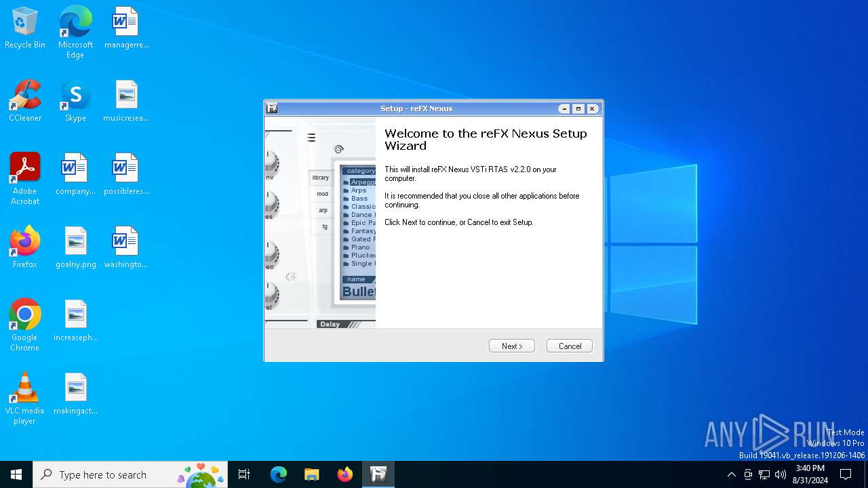Open the Recycle Bin desktop icon
This screenshot has height=488, width=868.
25,28
